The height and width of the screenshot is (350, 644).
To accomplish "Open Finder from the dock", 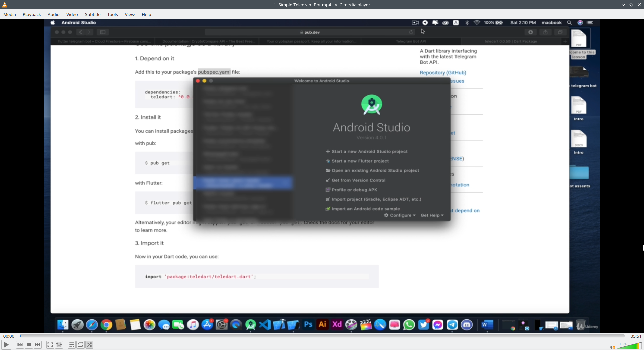I will click(63, 325).
